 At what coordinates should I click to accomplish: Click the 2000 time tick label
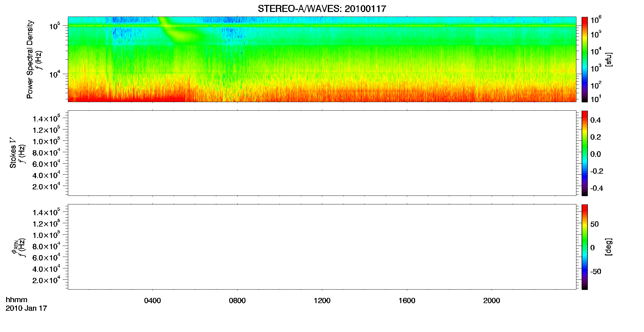[492, 301]
